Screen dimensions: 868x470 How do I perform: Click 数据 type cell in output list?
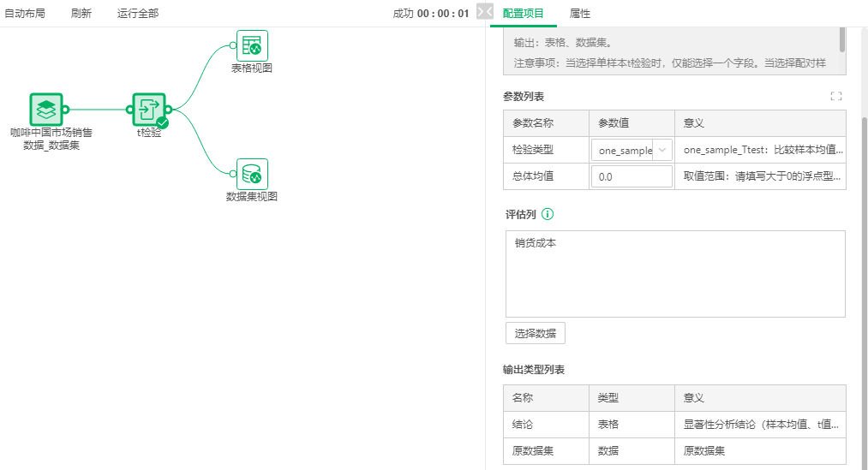tap(632, 451)
